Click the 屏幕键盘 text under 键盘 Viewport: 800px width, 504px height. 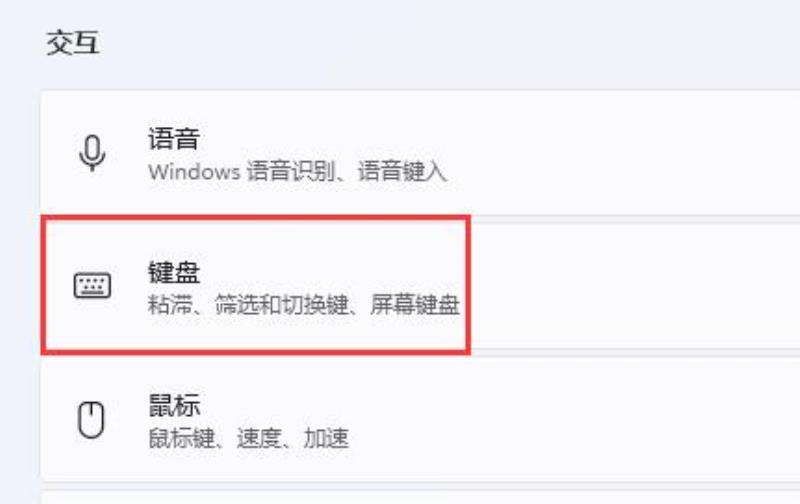coord(415,305)
